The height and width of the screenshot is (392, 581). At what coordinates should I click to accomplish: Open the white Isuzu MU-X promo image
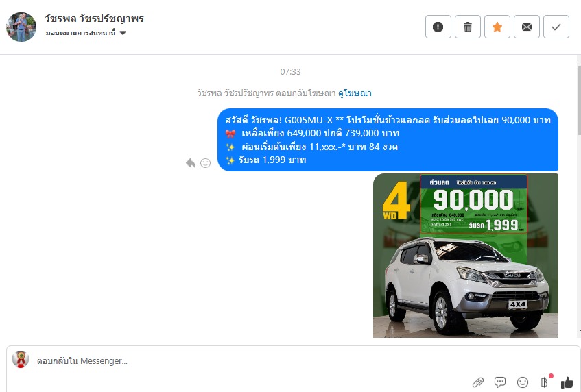click(x=465, y=255)
